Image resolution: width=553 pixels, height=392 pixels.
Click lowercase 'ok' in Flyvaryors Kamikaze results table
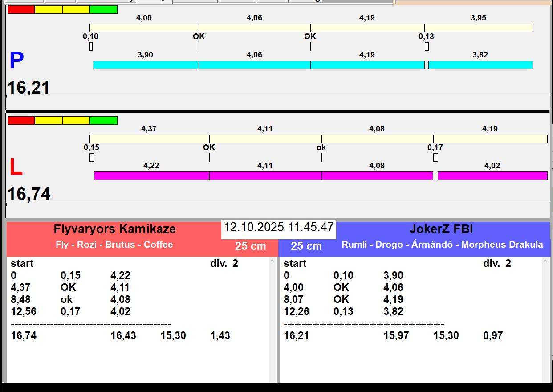[x=66, y=299]
